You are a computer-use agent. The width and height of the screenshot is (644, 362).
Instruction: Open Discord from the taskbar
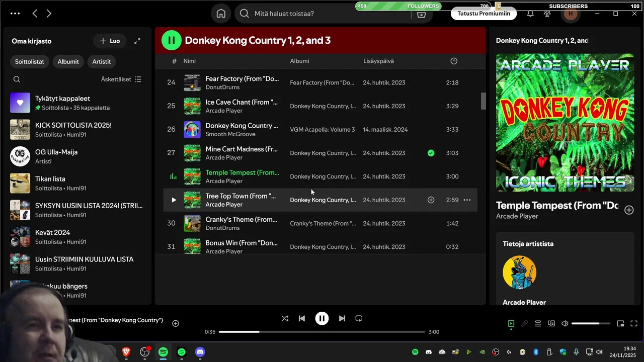pos(200,352)
